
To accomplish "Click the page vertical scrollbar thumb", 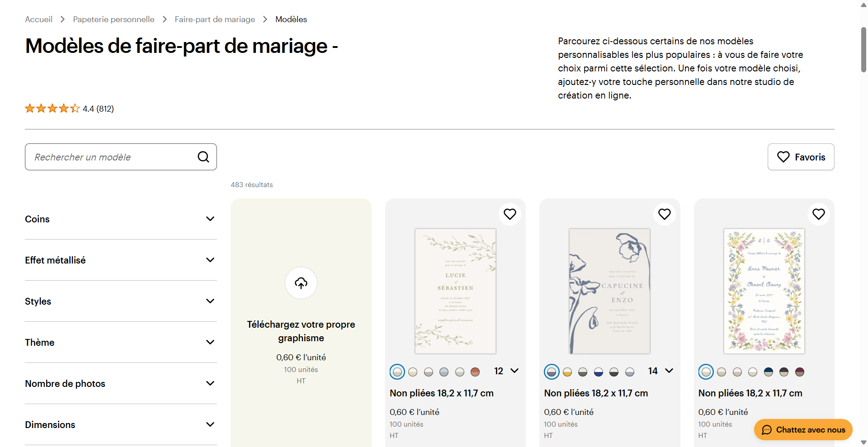I will [x=863, y=50].
